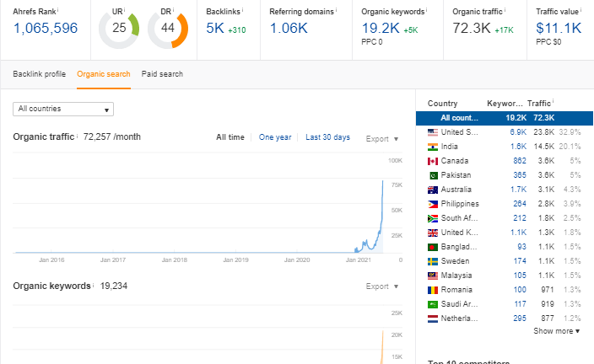Screen dimensions: 594x364
Task: Click Sweden 174 keywords value
Action: [520, 261]
